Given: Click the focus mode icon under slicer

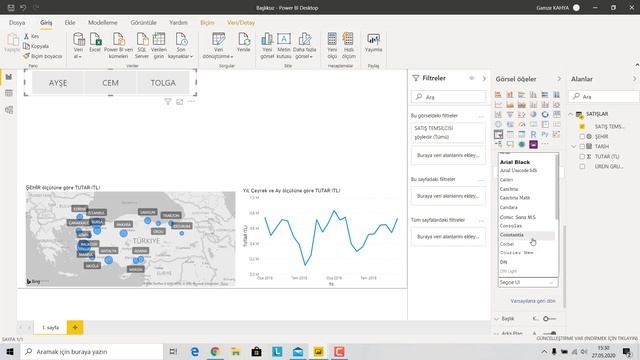Looking at the screenshot, I should 180,102.
